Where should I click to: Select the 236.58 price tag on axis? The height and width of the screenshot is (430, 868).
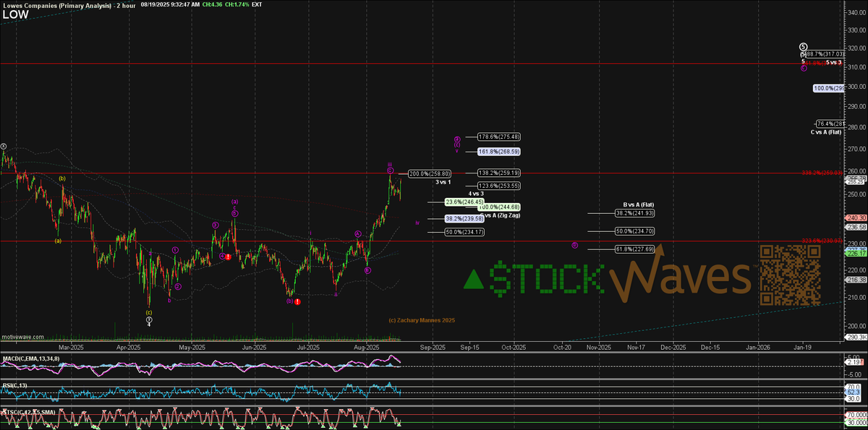coord(856,226)
